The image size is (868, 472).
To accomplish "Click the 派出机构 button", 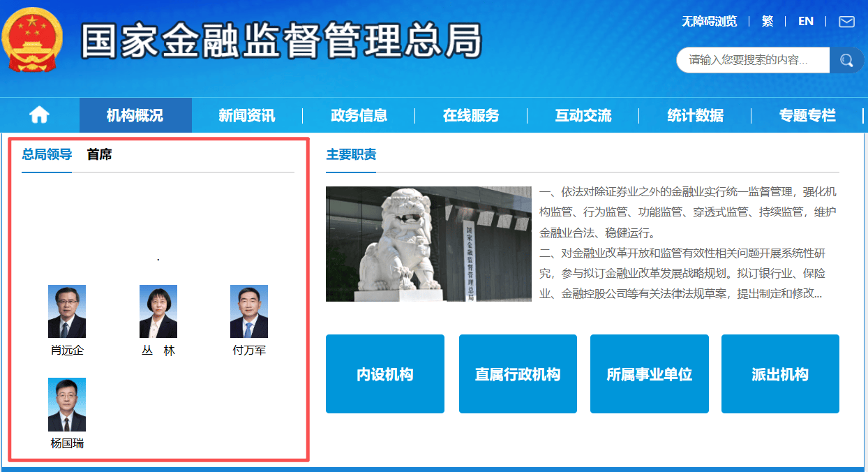I will pyautogui.click(x=780, y=374).
